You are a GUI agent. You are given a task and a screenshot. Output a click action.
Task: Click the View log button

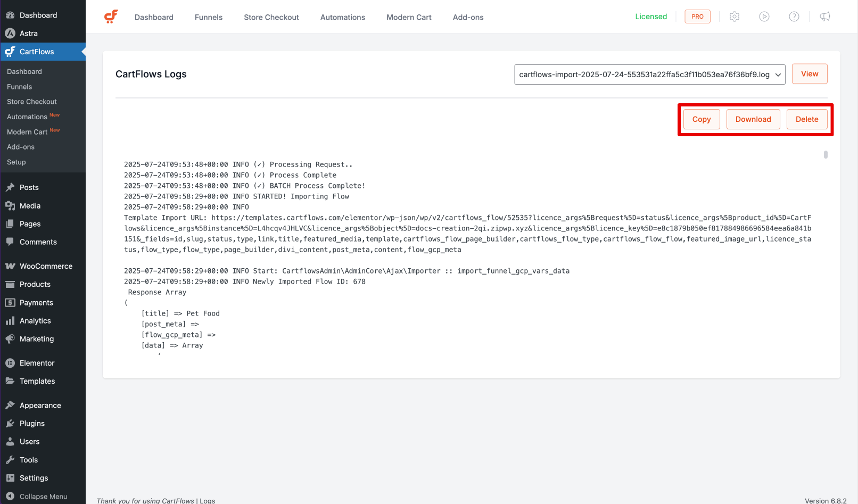pos(810,74)
